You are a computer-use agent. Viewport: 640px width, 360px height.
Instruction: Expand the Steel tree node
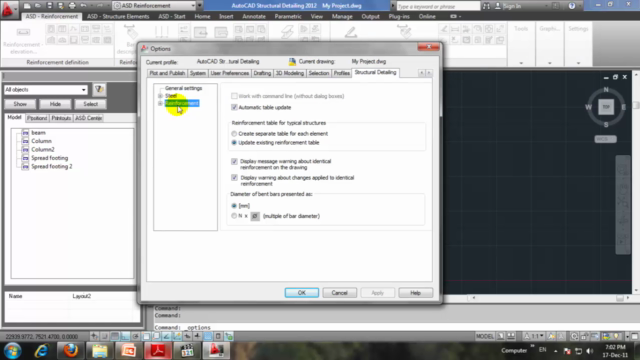[x=160, y=96]
